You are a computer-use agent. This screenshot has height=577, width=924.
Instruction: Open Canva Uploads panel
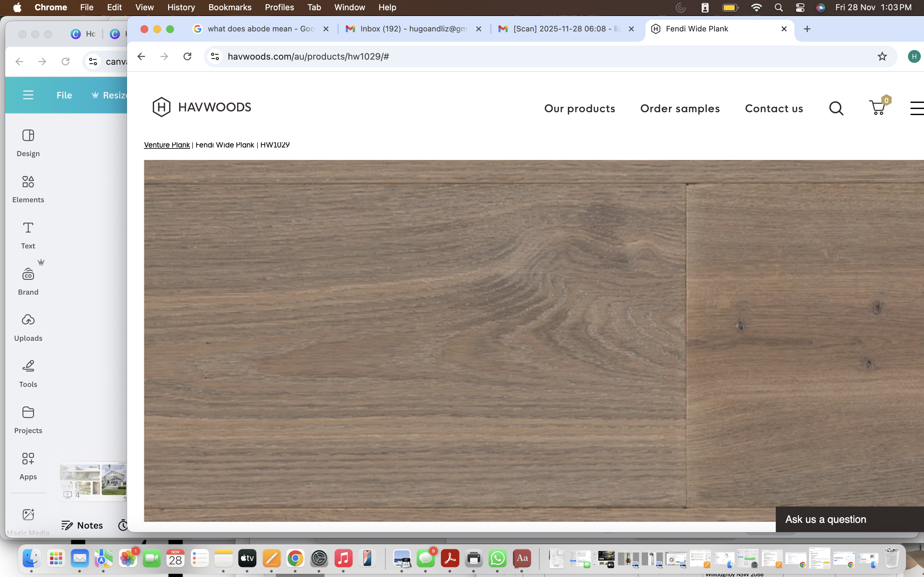[28, 327]
